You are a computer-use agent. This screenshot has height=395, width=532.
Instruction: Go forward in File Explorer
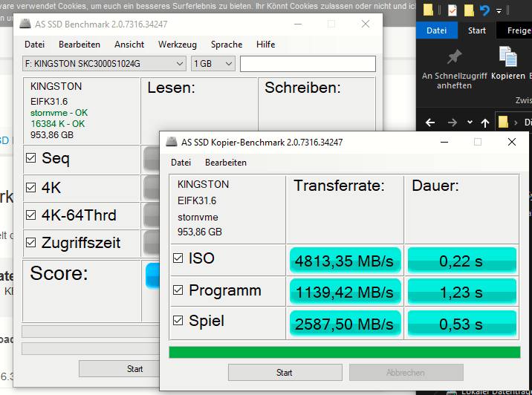pos(452,123)
